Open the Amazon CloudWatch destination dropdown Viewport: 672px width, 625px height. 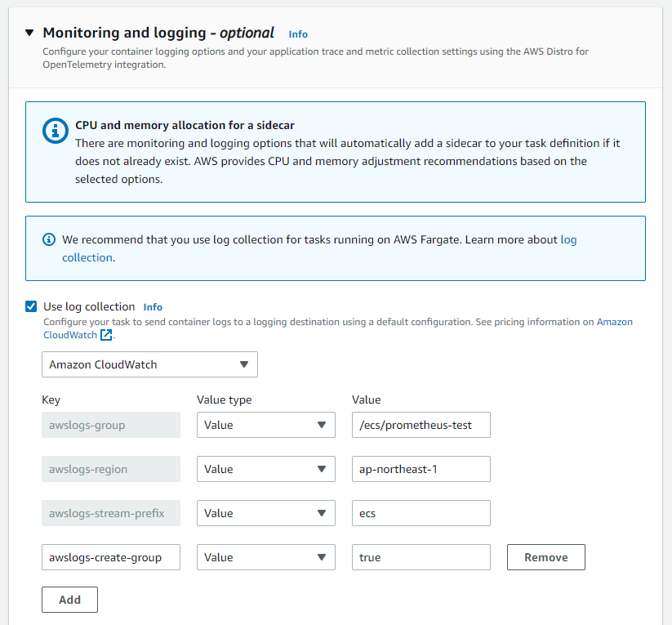149,364
